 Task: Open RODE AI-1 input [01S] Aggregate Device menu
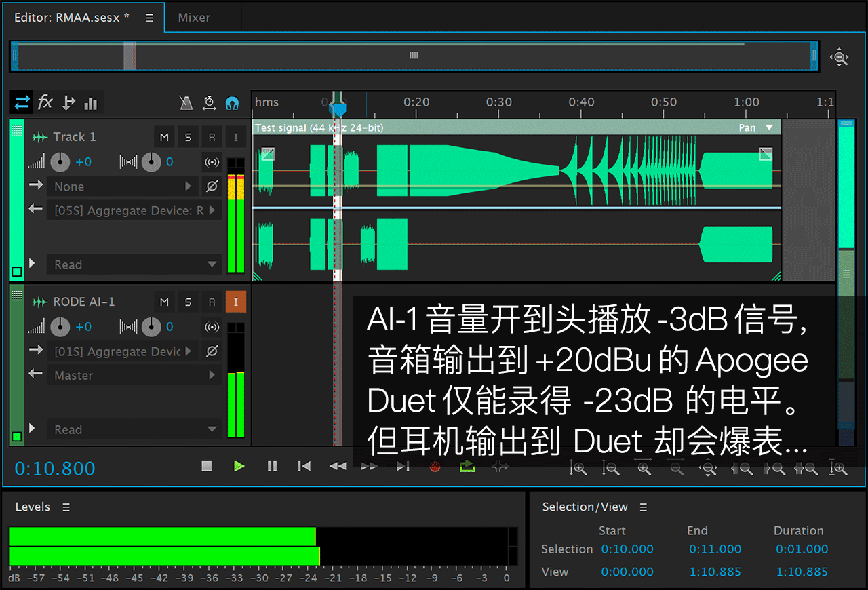pyautogui.click(x=122, y=351)
